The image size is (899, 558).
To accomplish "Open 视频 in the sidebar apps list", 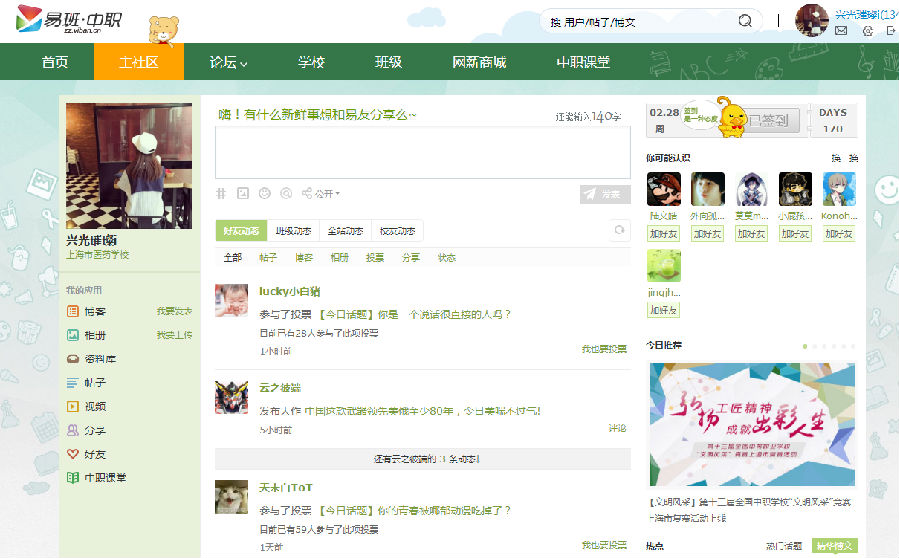I will click(x=94, y=406).
